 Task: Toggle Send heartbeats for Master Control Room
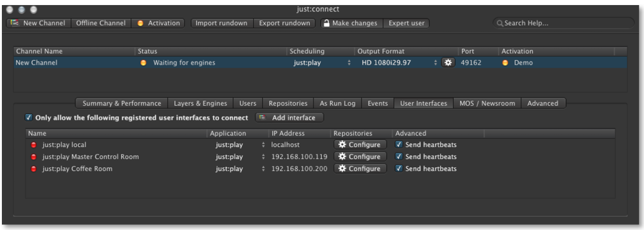(399, 157)
